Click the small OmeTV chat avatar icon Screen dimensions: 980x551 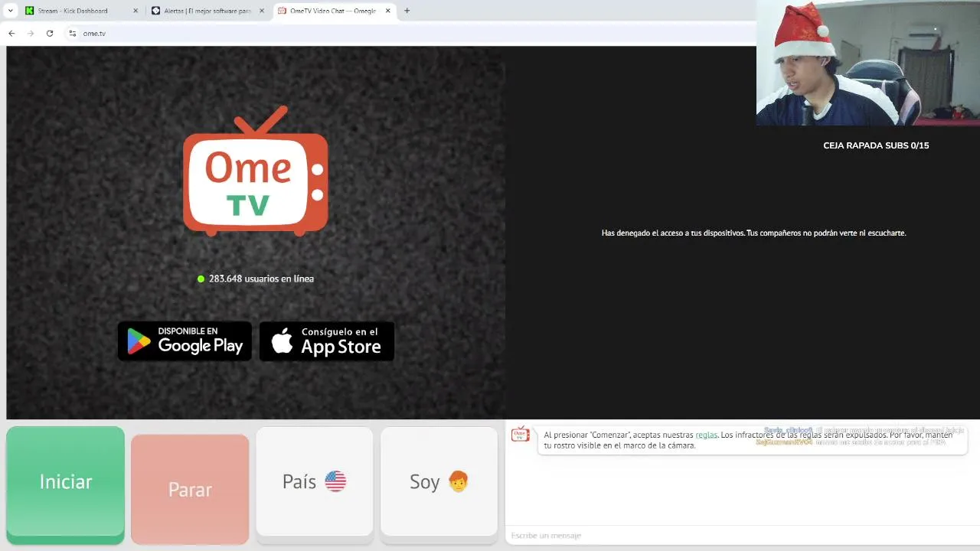(x=521, y=434)
